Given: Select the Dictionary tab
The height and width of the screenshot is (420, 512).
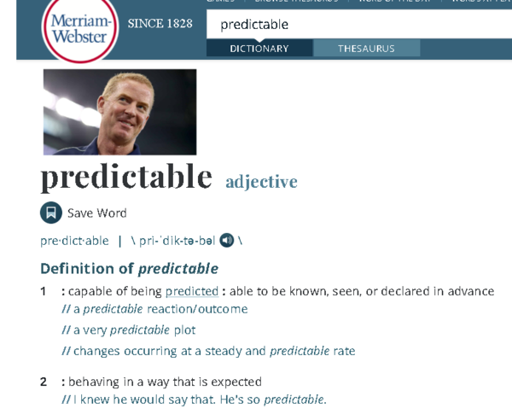Looking at the screenshot, I should 259,49.
